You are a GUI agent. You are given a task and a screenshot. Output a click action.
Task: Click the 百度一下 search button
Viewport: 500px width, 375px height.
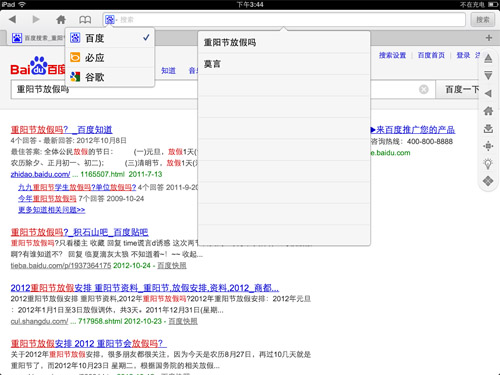coord(462,89)
